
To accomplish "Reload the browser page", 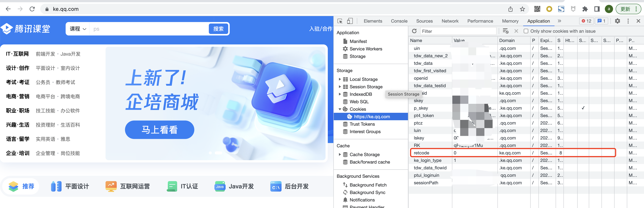I will (x=32, y=9).
